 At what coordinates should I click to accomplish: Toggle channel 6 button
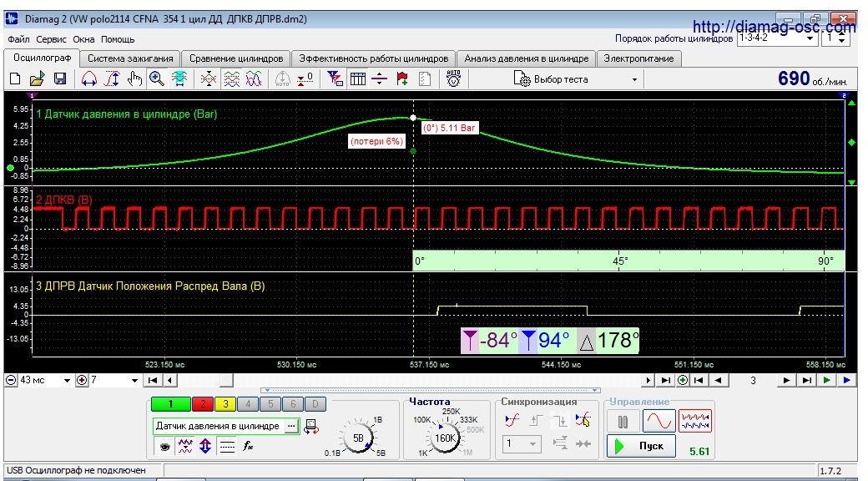coord(293,404)
